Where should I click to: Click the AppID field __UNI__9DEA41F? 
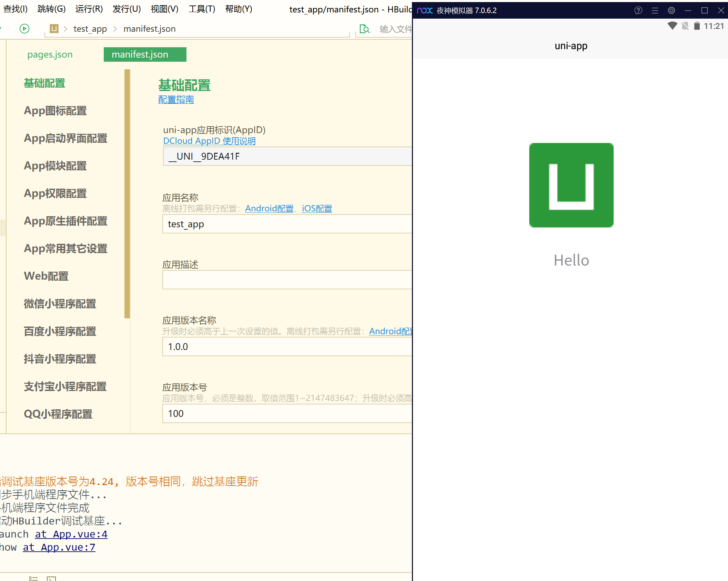(x=287, y=156)
